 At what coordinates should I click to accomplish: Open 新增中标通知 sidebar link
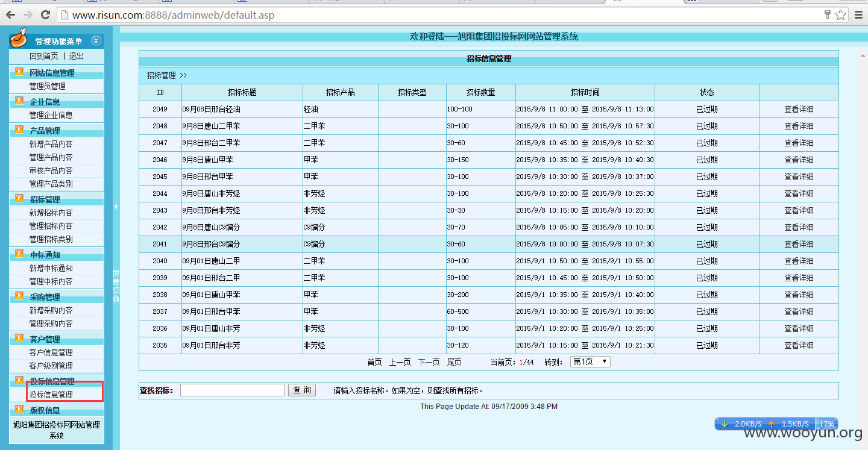click(51, 268)
